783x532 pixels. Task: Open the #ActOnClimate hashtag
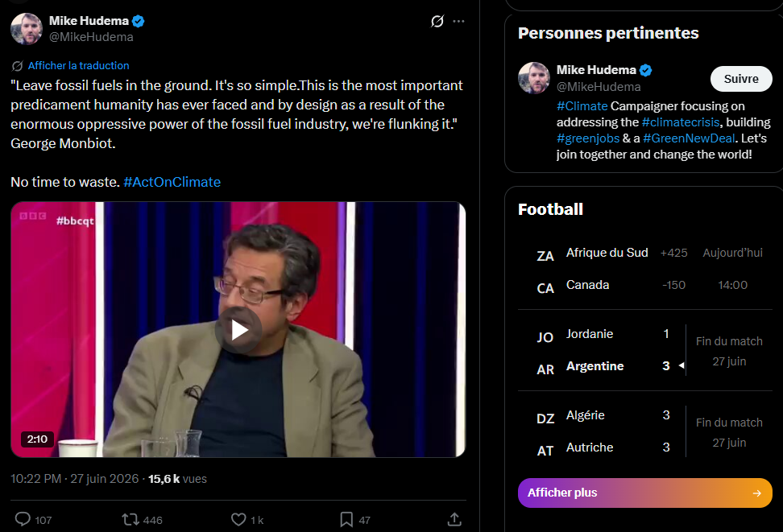pyautogui.click(x=172, y=182)
